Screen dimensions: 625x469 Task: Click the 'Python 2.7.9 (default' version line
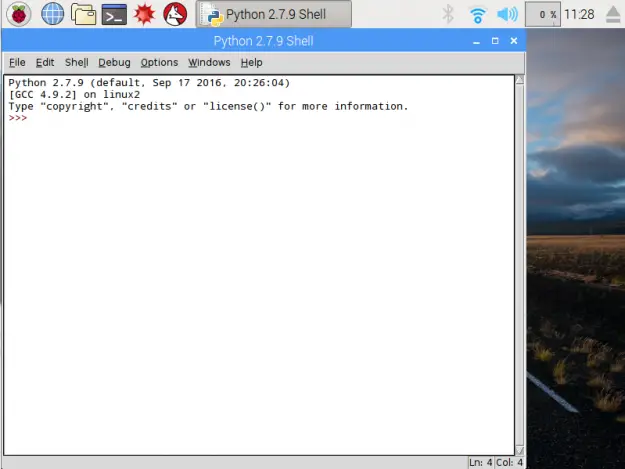click(149, 83)
